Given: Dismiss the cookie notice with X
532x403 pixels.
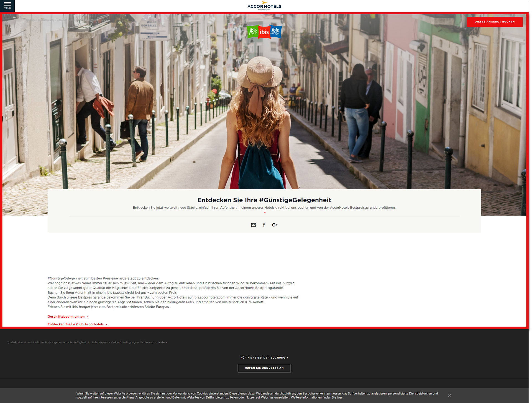Looking at the screenshot, I should click(x=449, y=396).
